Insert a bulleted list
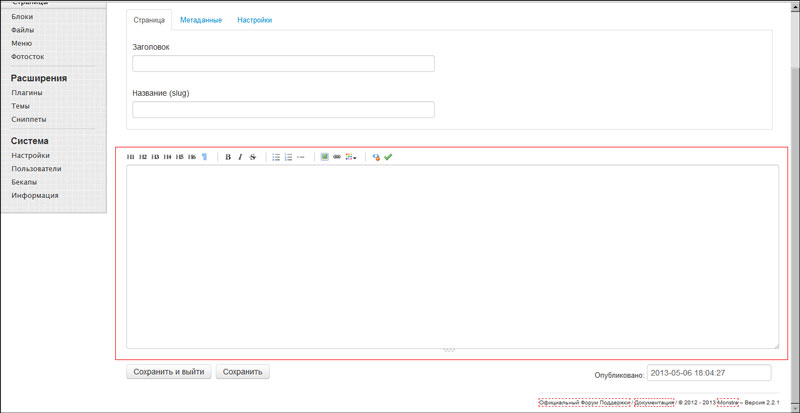Image resolution: width=800 pixels, height=413 pixels. click(x=276, y=157)
